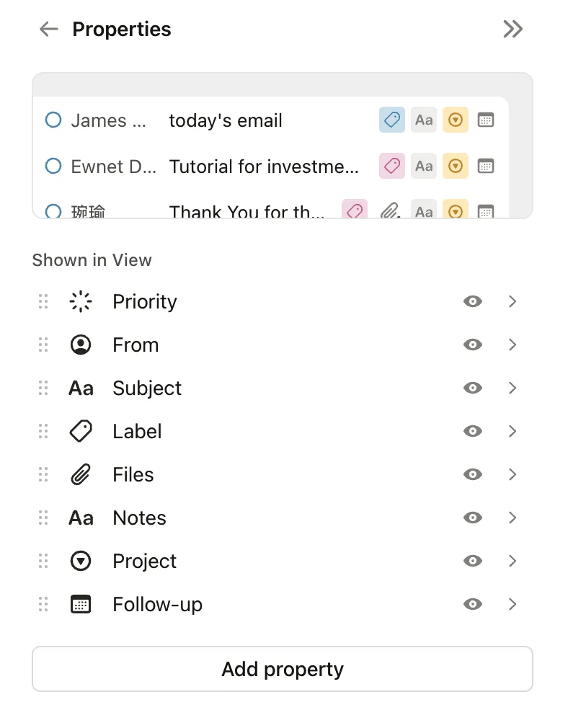Select the Priority property icon

pos(81,301)
